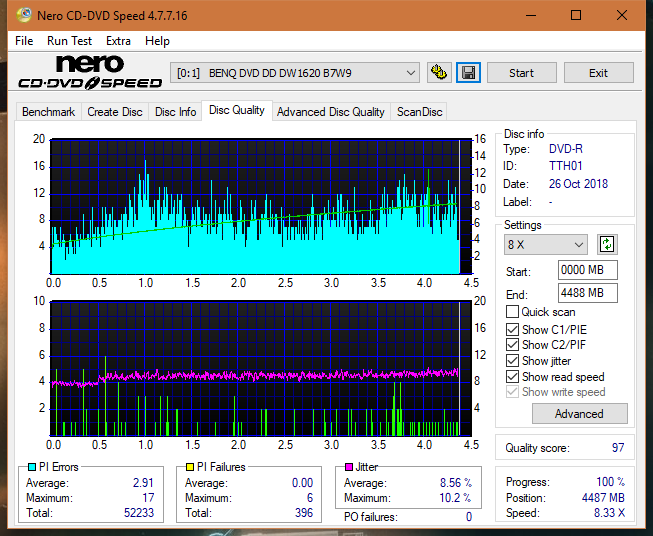Click the Jitter average 8.56 %
The height and width of the screenshot is (536, 653).
[456, 483]
